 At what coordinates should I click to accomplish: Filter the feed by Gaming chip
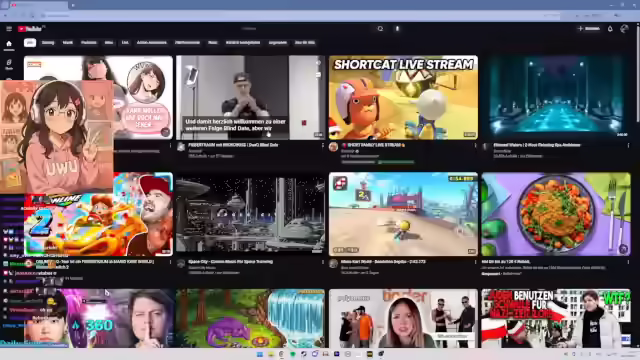(x=48, y=42)
